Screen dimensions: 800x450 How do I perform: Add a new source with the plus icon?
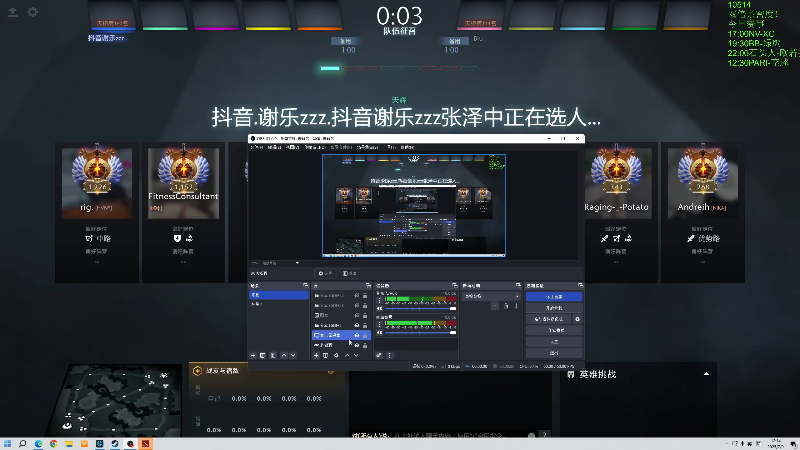[x=316, y=355]
